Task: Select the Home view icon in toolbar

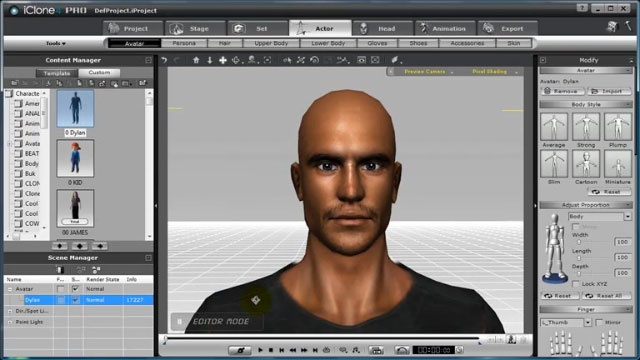Action: click(196, 60)
